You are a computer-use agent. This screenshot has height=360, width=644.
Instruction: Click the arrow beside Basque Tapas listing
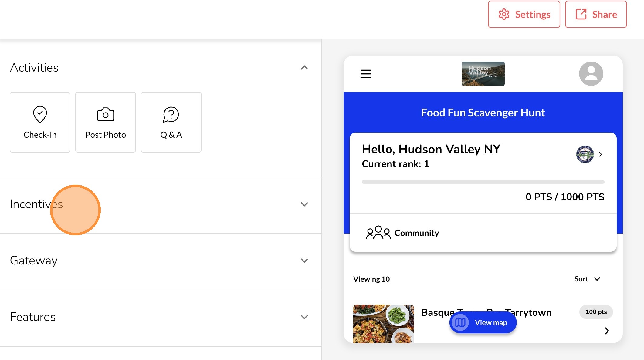click(607, 331)
